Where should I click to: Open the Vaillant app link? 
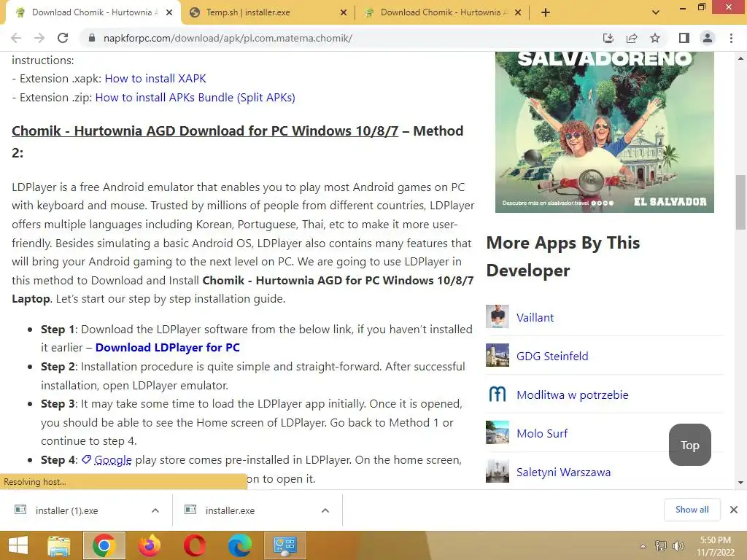point(535,318)
